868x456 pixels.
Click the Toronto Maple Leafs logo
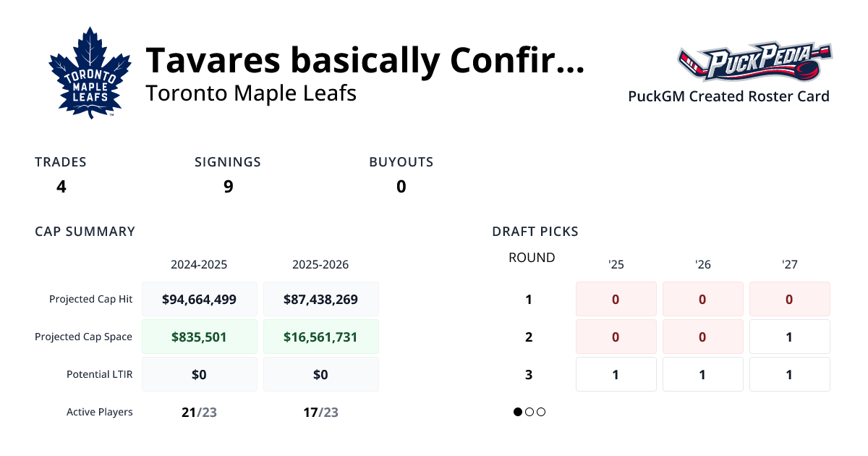pyautogui.click(x=90, y=73)
